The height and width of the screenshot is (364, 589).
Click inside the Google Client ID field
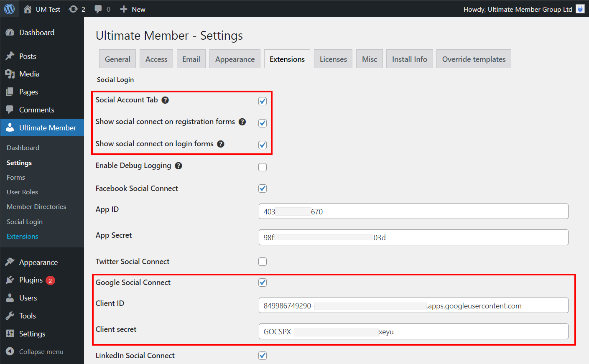pos(413,305)
